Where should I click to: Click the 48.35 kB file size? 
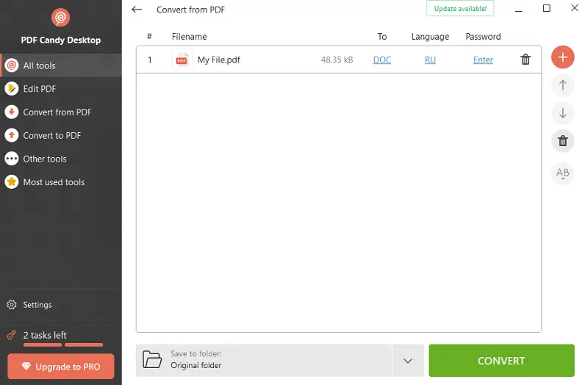(337, 60)
